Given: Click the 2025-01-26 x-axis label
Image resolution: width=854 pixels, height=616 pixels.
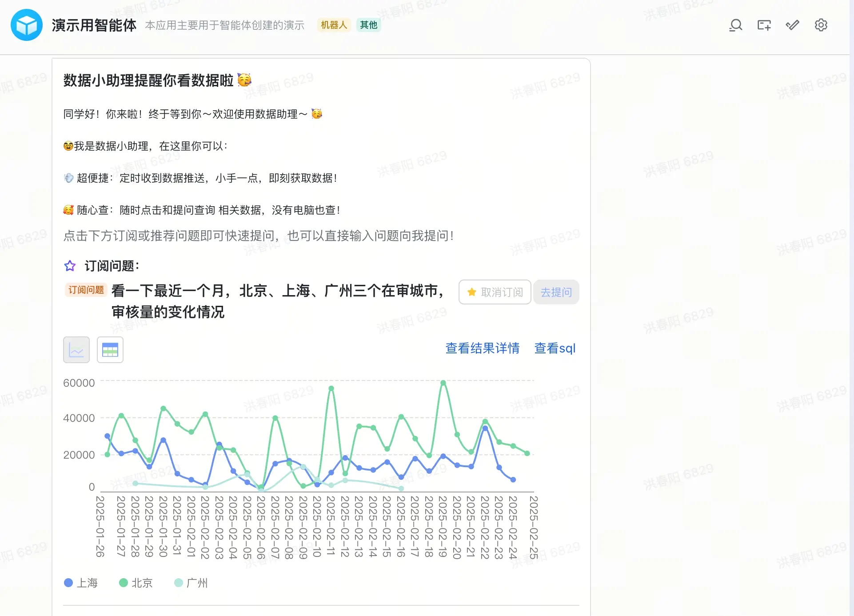Looking at the screenshot, I should click(100, 527).
